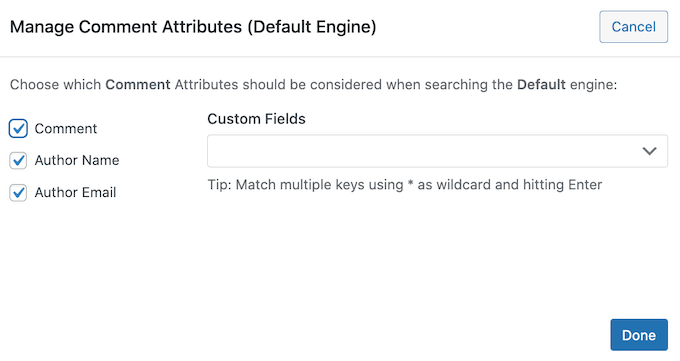Select the Comment label text
The height and width of the screenshot is (361, 680).
(66, 128)
